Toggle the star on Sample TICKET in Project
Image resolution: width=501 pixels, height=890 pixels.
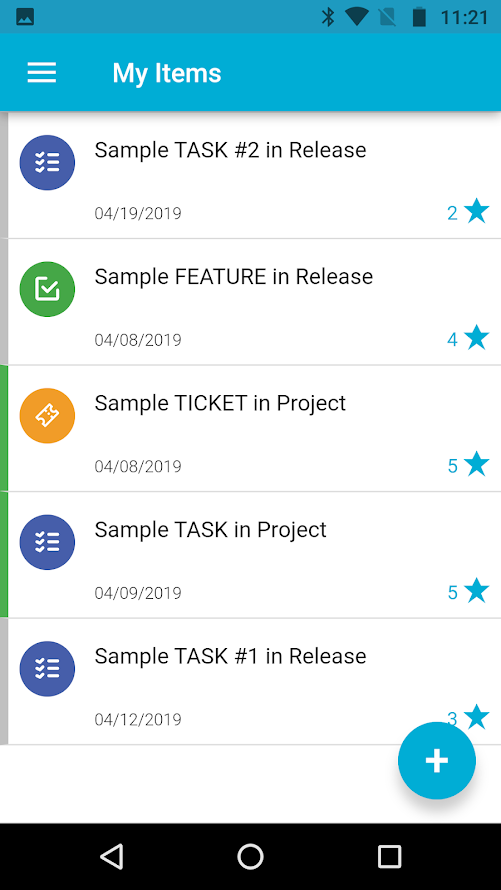click(x=477, y=465)
